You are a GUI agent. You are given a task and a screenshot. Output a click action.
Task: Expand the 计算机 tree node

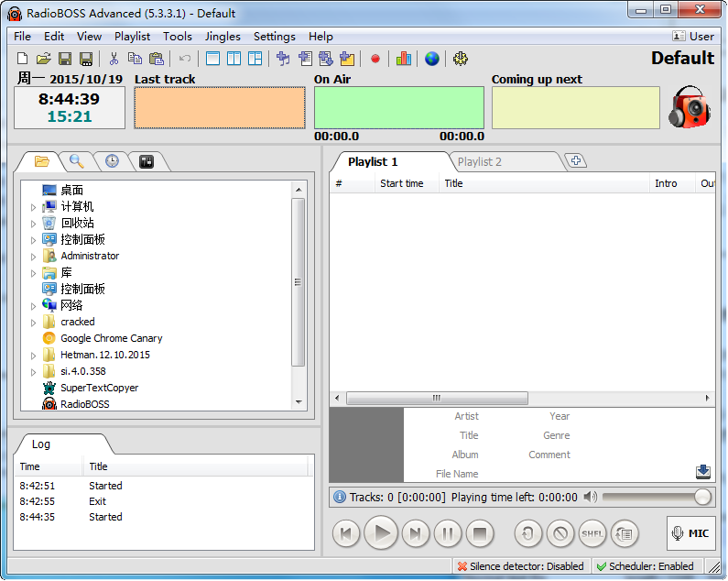point(34,207)
